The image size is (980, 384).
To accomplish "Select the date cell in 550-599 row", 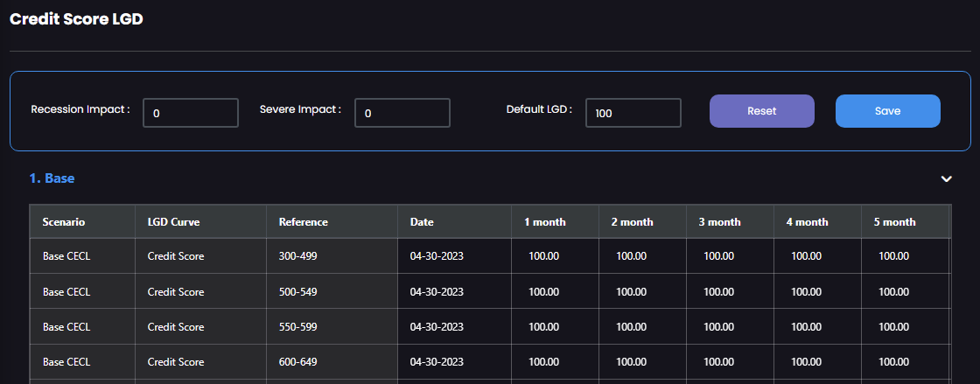I will 454,326.
